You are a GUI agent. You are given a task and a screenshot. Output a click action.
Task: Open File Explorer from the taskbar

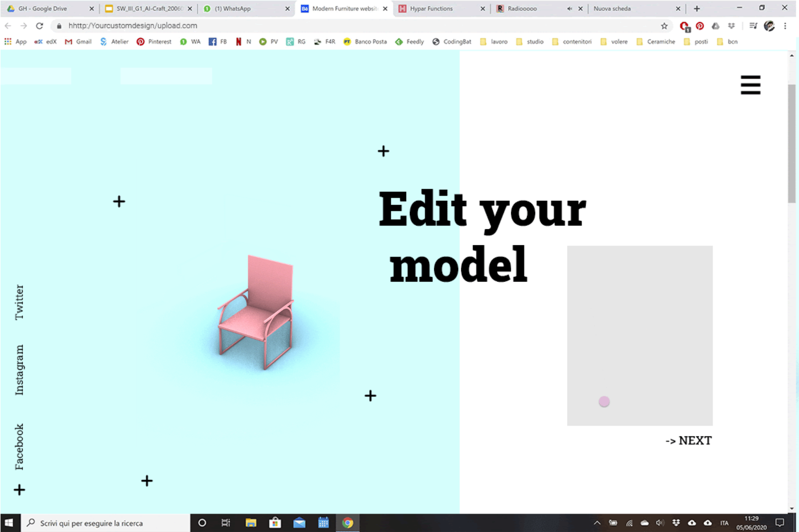[x=251, y=523]
